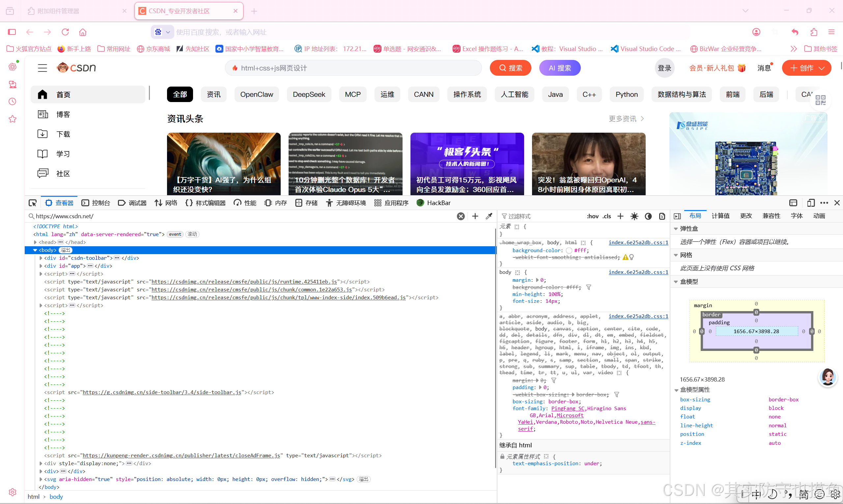This screenshot has height=504, width=843.
Task: Click the 登录 login button
Action: [664, 68]
